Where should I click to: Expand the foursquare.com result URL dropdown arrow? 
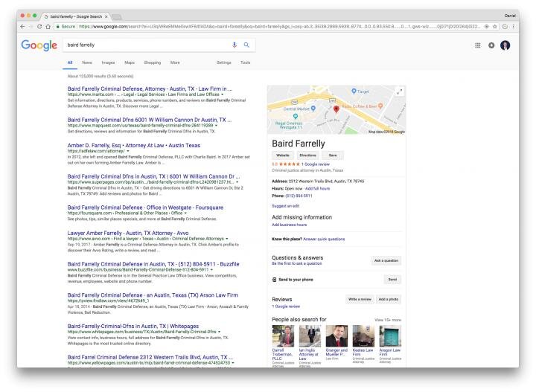pos(185,213)
